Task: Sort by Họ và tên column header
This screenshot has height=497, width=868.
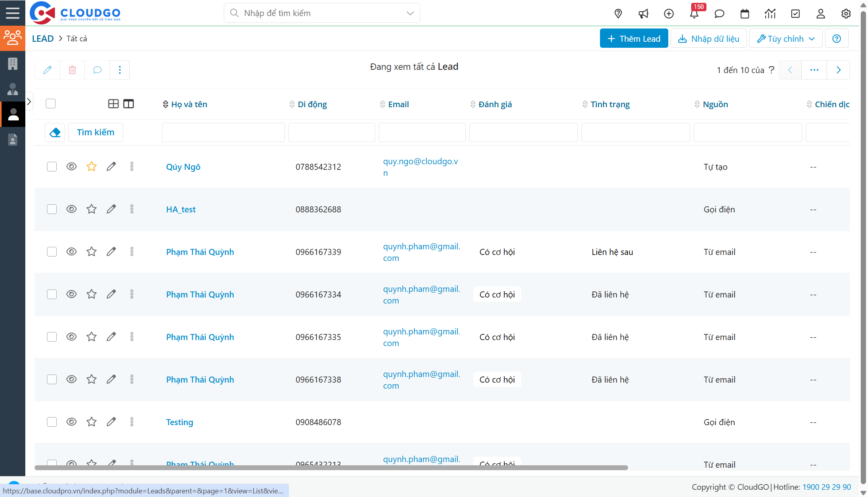Action: point(189,104)
